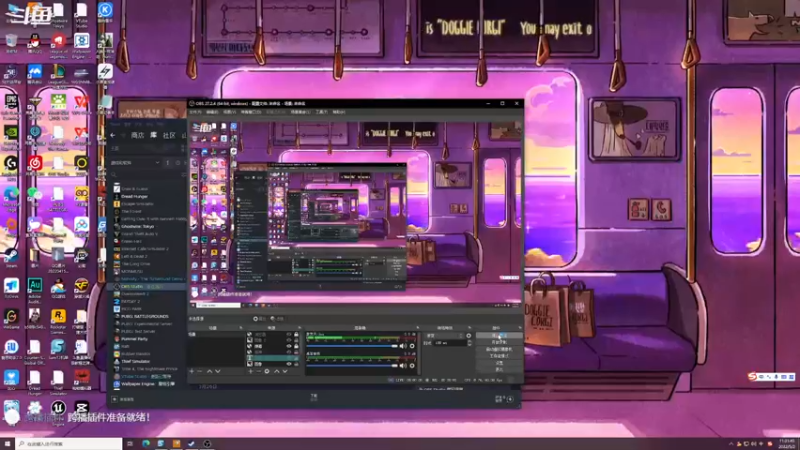The width and height of the screenshot is (800, 450).
Task: Toggle lock on the top source row
Action: point(296,334)
